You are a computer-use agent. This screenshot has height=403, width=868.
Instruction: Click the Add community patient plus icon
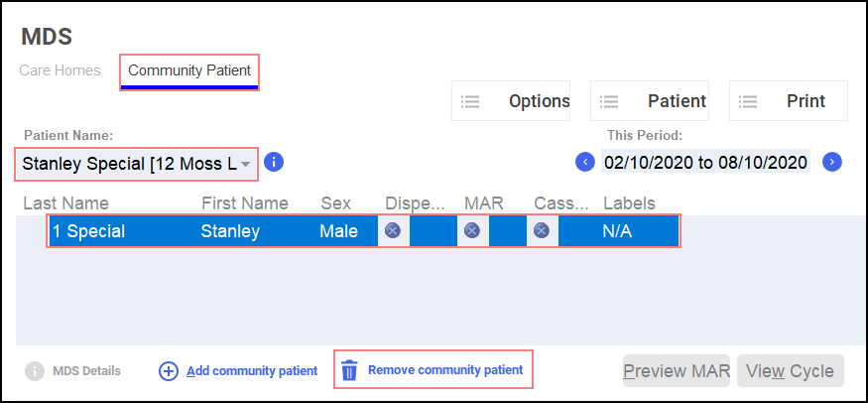point(169,371)
